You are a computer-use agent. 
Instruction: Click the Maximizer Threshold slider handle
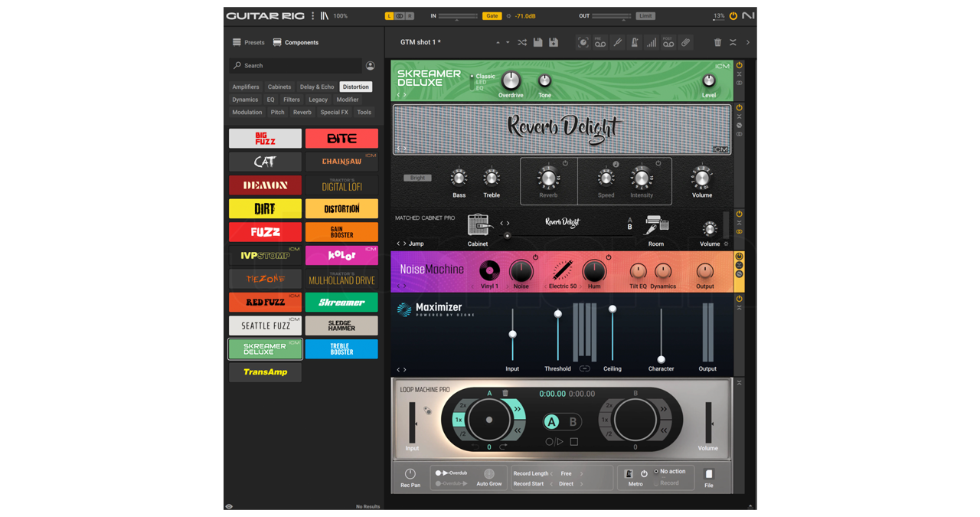coord(558,314)
